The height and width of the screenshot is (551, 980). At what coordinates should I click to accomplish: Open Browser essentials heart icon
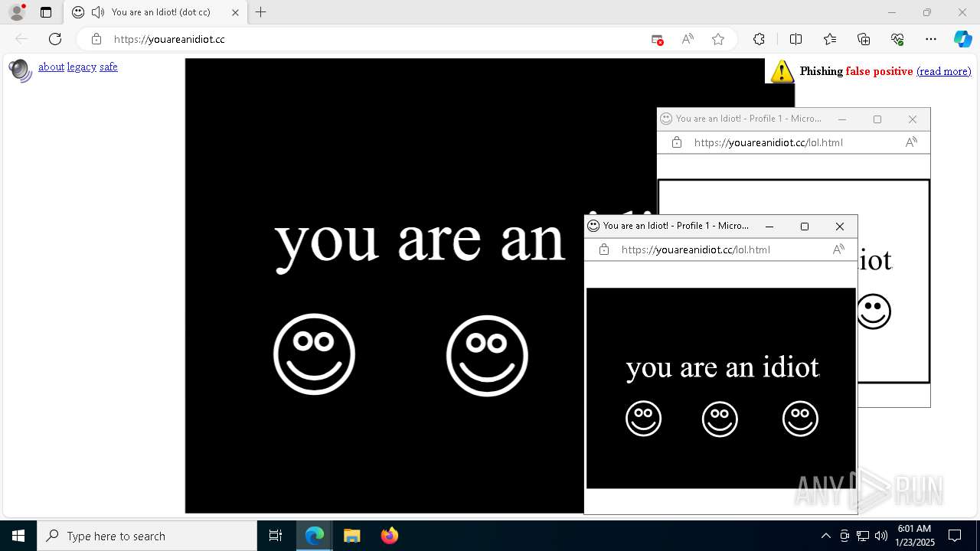tap(897, 39)
